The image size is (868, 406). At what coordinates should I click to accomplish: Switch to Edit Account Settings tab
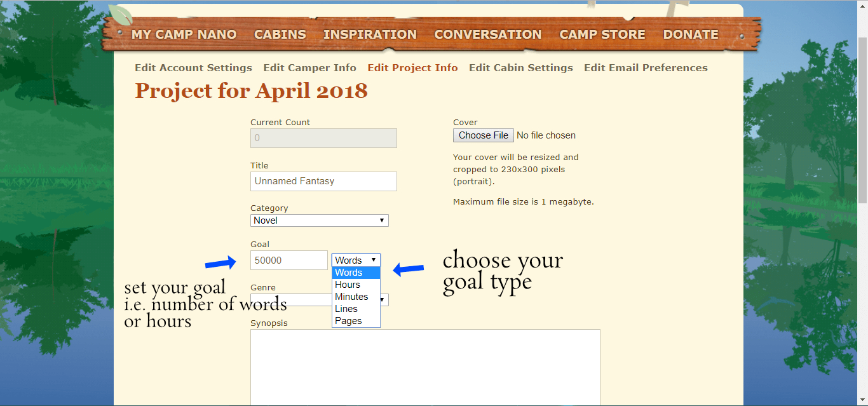pos(193,67)
